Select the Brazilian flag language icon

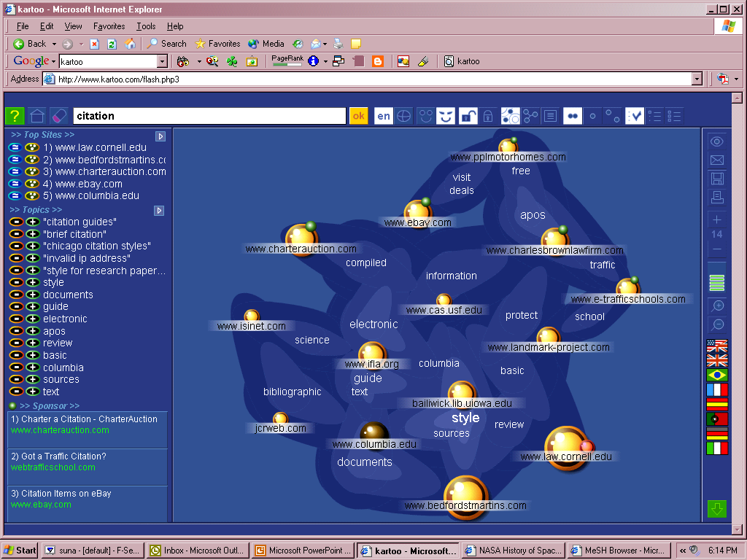point(717,375)
